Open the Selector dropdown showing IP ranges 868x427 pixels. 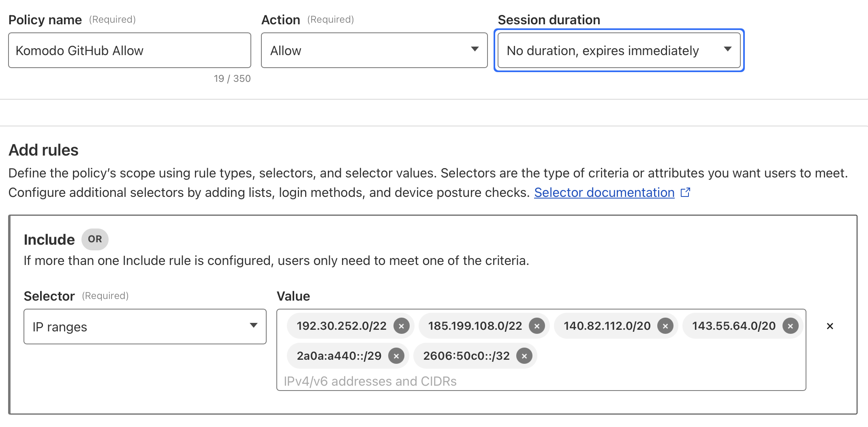(145, 327)
